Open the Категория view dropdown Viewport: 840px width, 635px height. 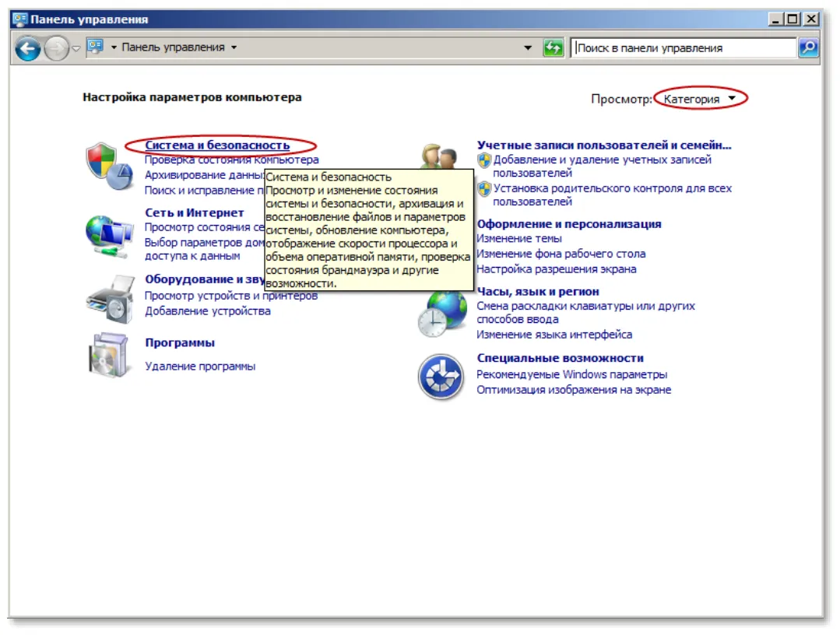pyautogui.click(x=700, y=99)
